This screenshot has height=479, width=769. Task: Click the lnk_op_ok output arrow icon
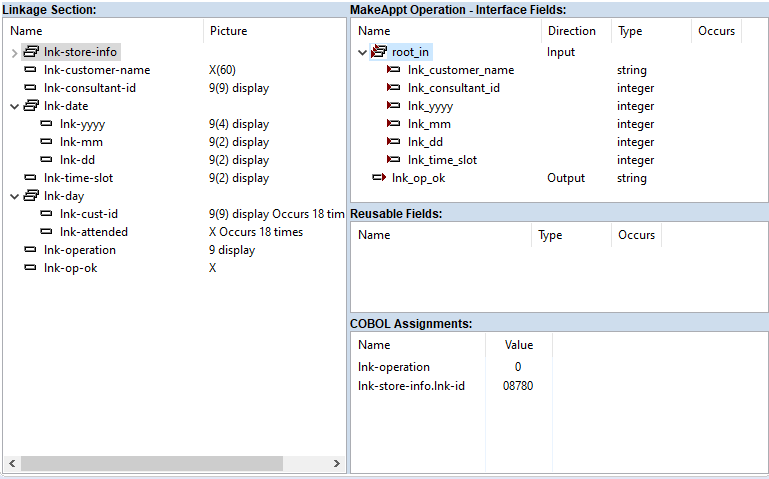click(378, 178)
